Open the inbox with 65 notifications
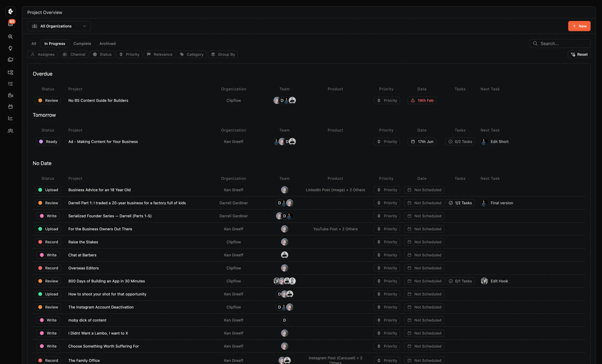This screenshot has height=364, width=602. (10, 24)
